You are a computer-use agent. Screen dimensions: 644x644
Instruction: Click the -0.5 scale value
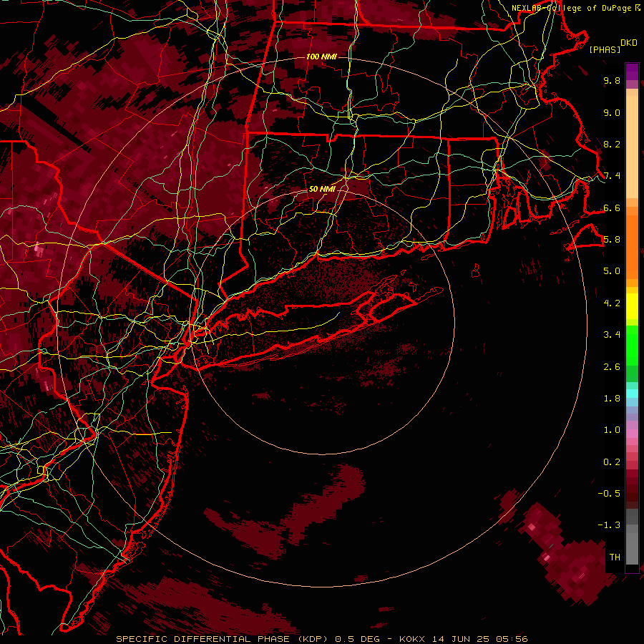click(609, 494)
